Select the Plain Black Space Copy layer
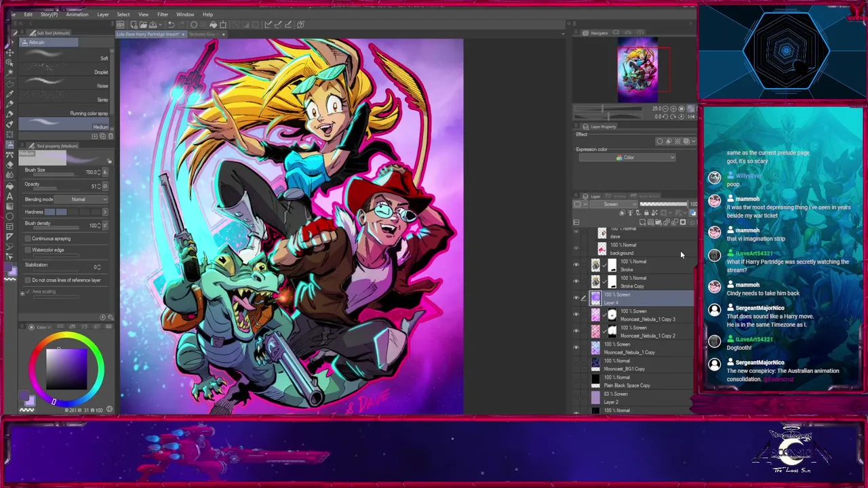The image size is (868, 488). (x=634, y=381)
